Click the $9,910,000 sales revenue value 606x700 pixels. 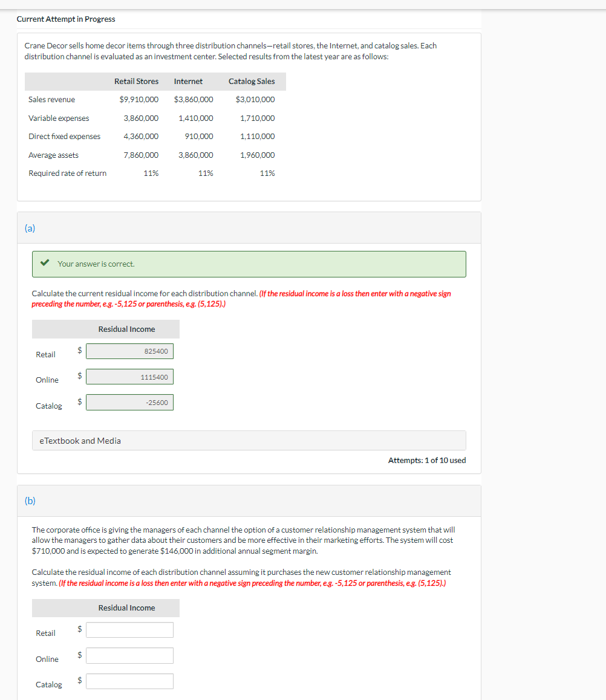[x=139, y=100]
